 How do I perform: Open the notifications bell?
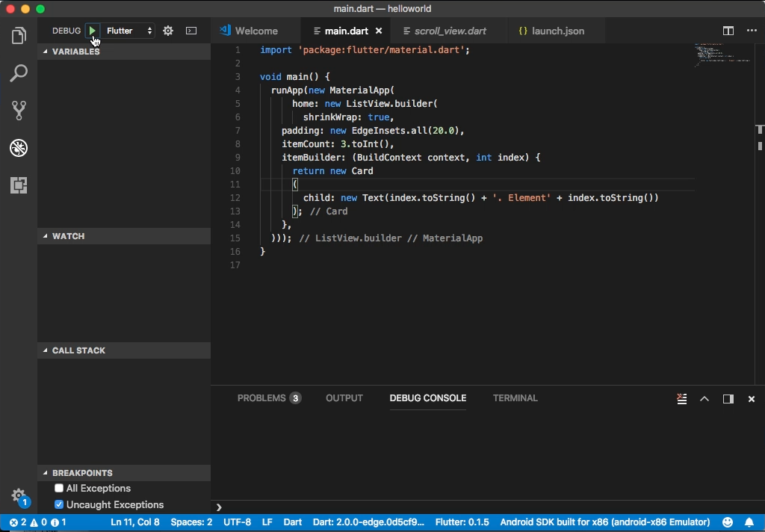[749, 522]
